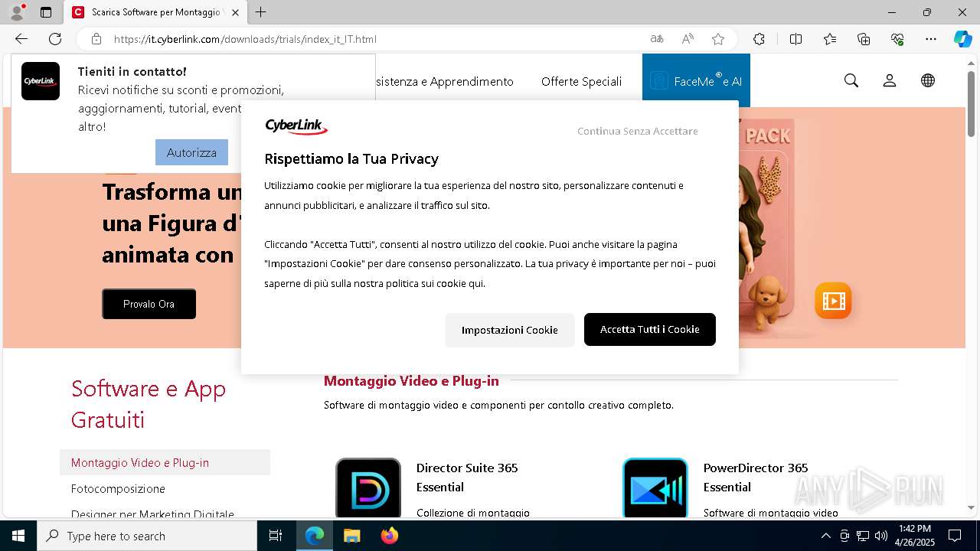Select Fotocomposizione category
This screenshot has height=551, width=980.
[118, 488]
